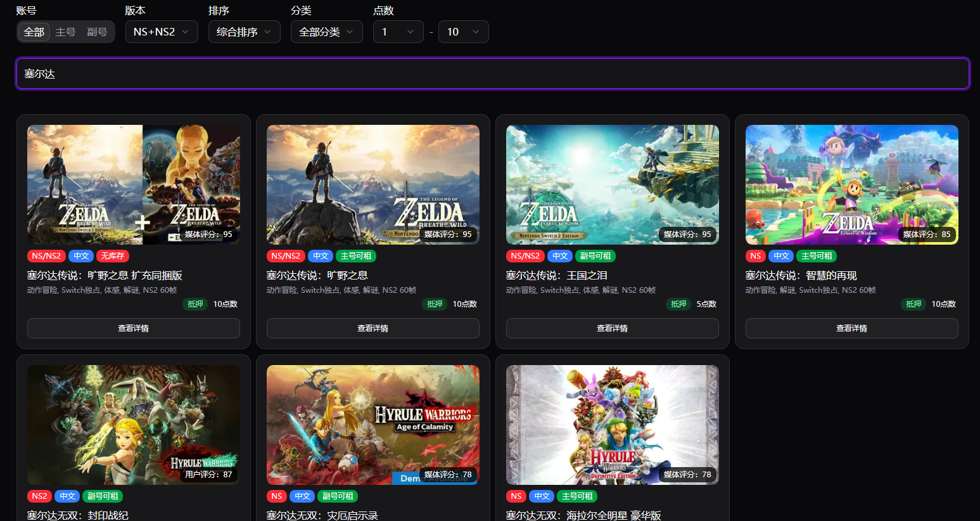Image resolution: width=980 pixels, height=521 pixels.
Task: Open the ending 点数 dropdown showing 10
Action: [464, 32]
